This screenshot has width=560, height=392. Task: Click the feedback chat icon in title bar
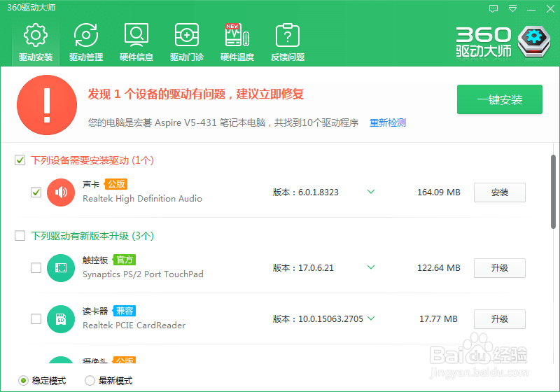[x=493, y=8]
